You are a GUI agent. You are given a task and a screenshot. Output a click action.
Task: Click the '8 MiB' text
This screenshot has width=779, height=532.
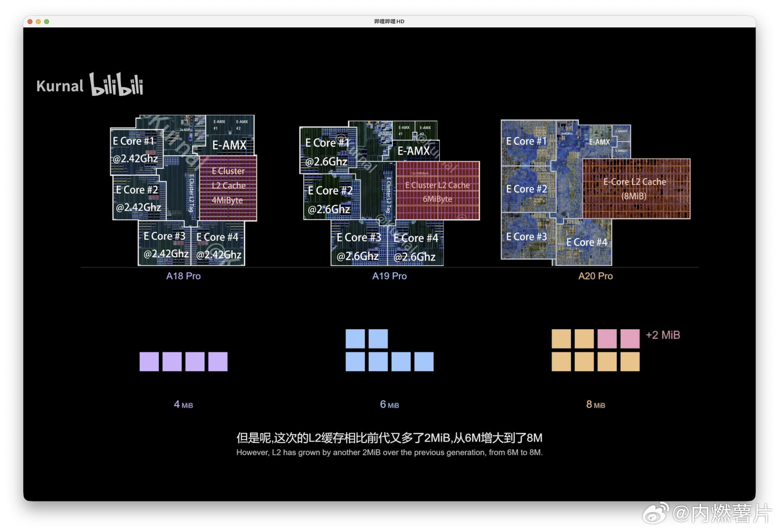595,404
